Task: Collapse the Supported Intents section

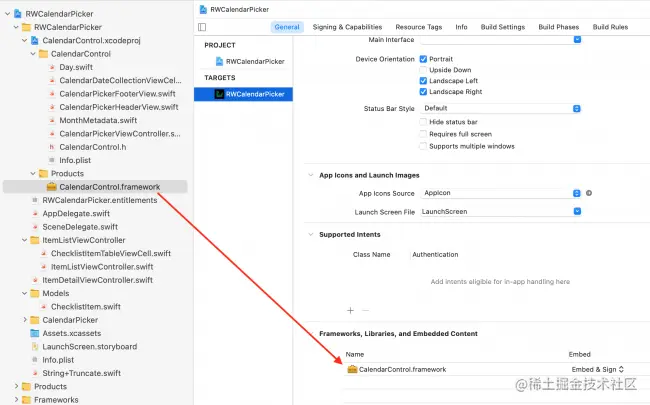Action: [310, 235]
